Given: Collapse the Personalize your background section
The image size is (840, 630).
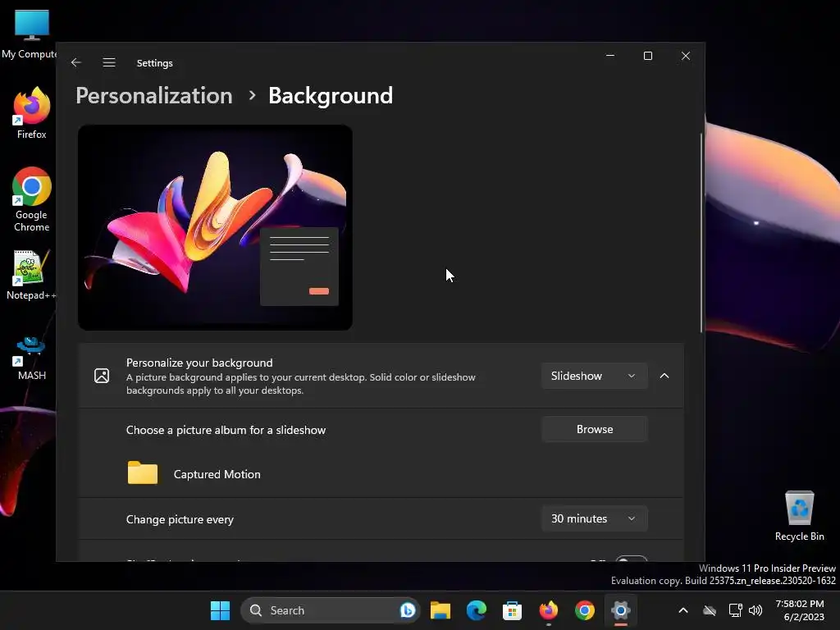Looking at the screenshot, I should 664,376.
